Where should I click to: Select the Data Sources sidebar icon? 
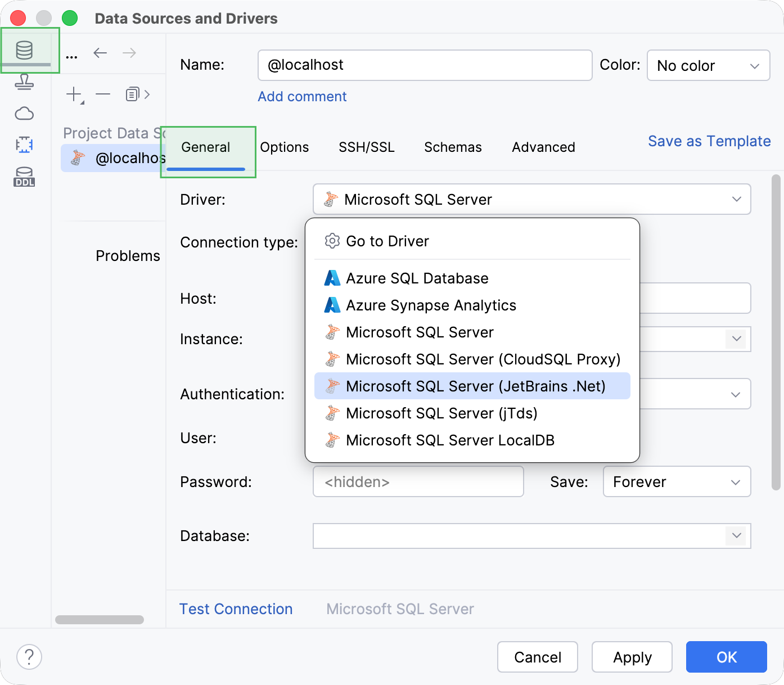point(24,51)
